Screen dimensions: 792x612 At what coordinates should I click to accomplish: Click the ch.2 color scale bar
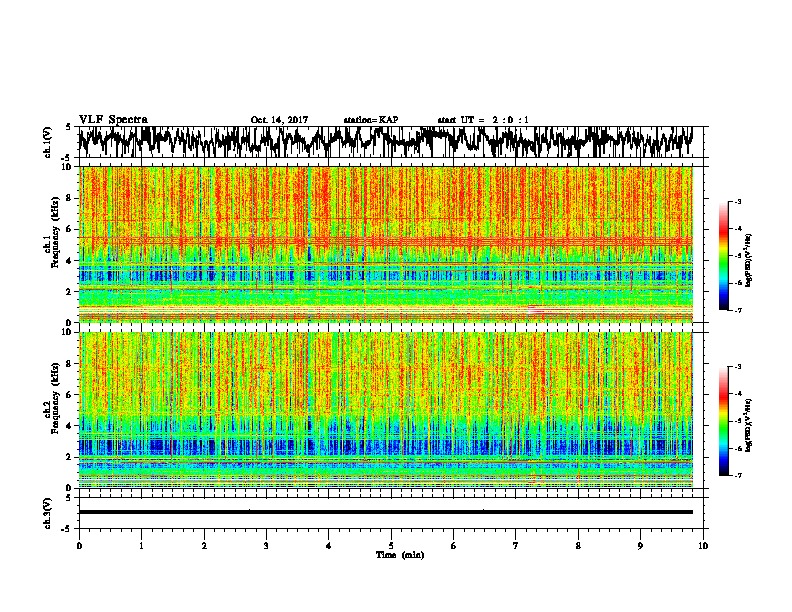[723, 421]
